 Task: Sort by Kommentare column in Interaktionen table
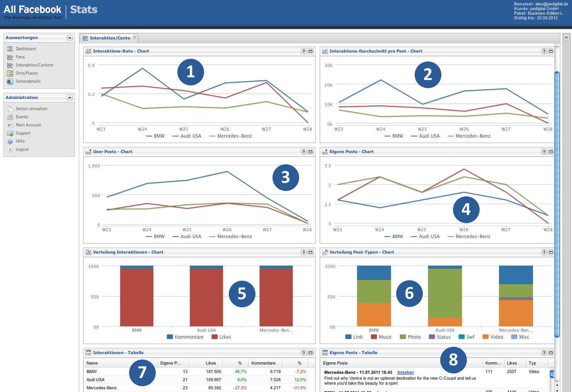coord(266,363)
